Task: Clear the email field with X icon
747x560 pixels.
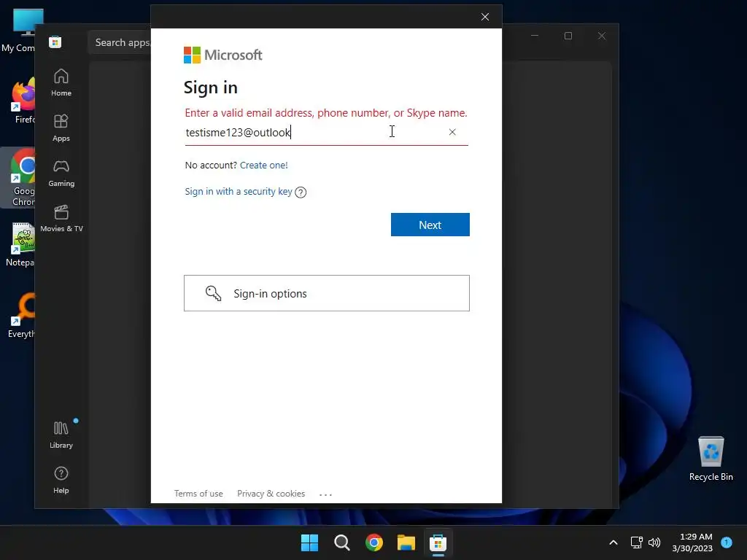Action: (452, 132)
